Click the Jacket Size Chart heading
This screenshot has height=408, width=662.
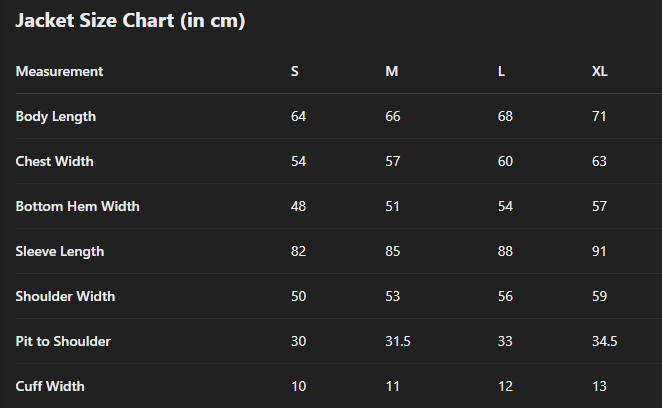[130, 21]
